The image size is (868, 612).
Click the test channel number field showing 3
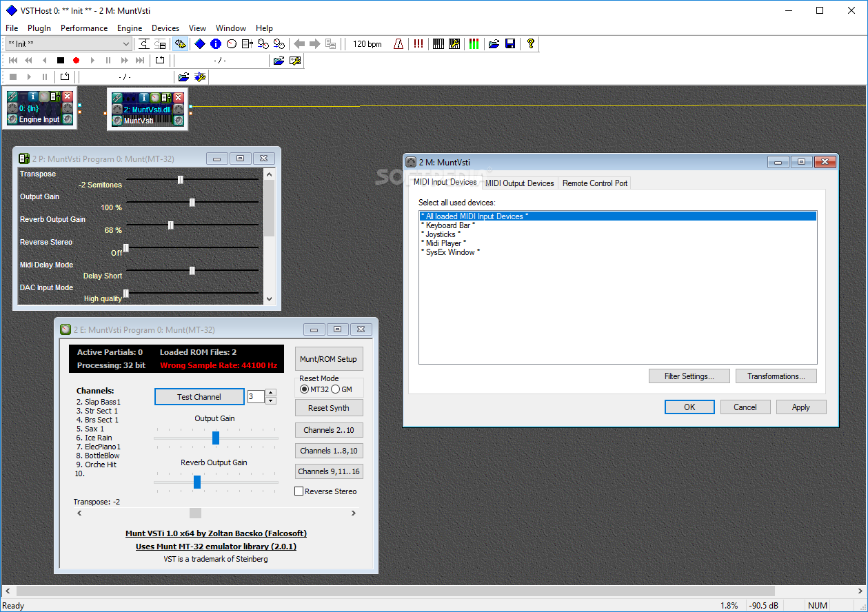click(256, 397)
